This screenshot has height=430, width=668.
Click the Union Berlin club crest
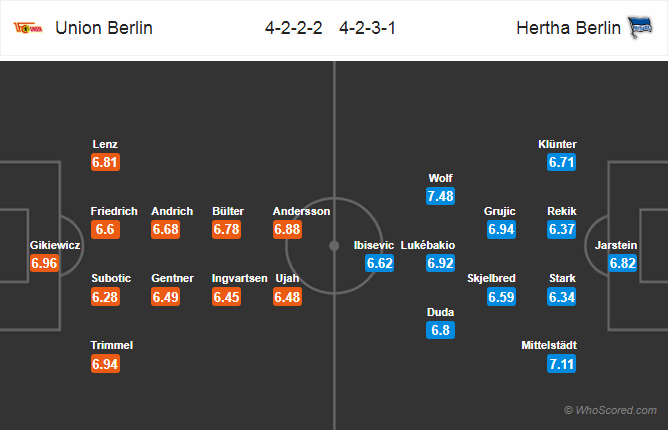click(28, 28)
